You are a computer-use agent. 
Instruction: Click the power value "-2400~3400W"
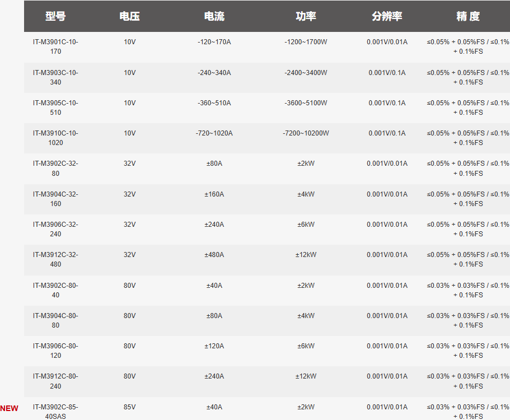(306, 73)
